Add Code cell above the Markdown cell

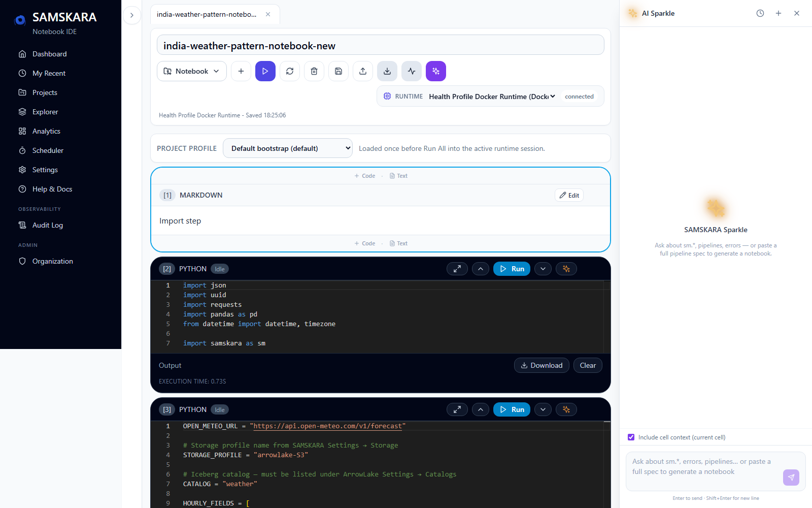coord(365,176)
